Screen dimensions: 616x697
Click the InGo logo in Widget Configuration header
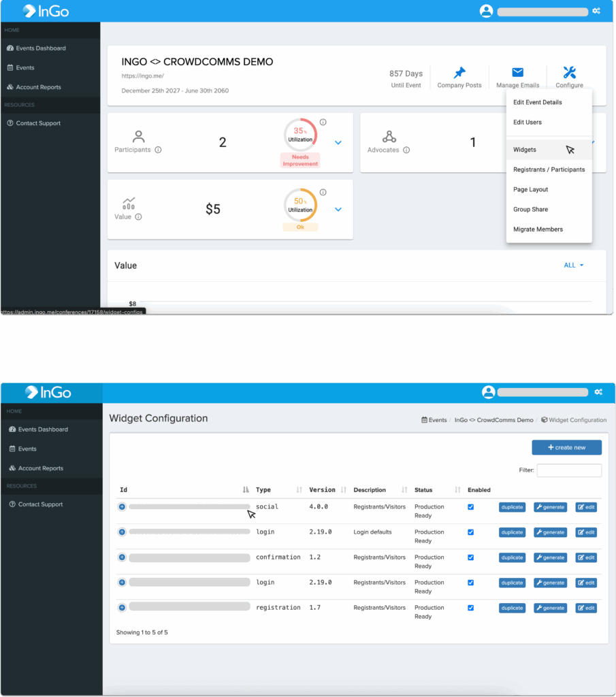pos(48,393)
